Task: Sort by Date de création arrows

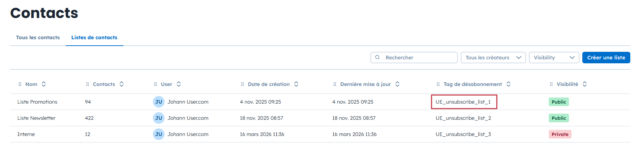Action: (x=296, y=84)
